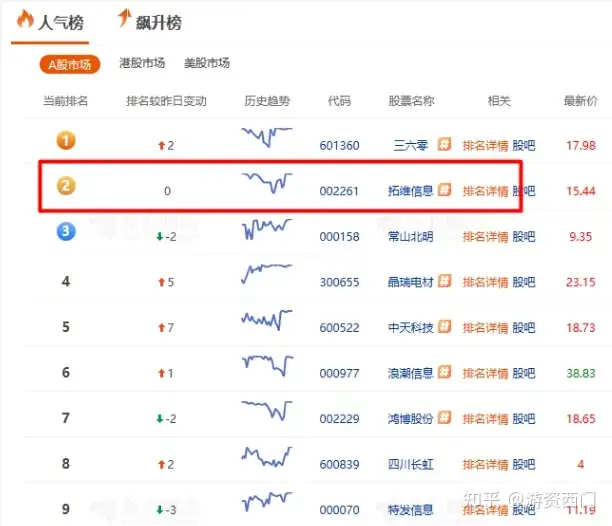Open the 常山北明 stock name link

point(411,236)
